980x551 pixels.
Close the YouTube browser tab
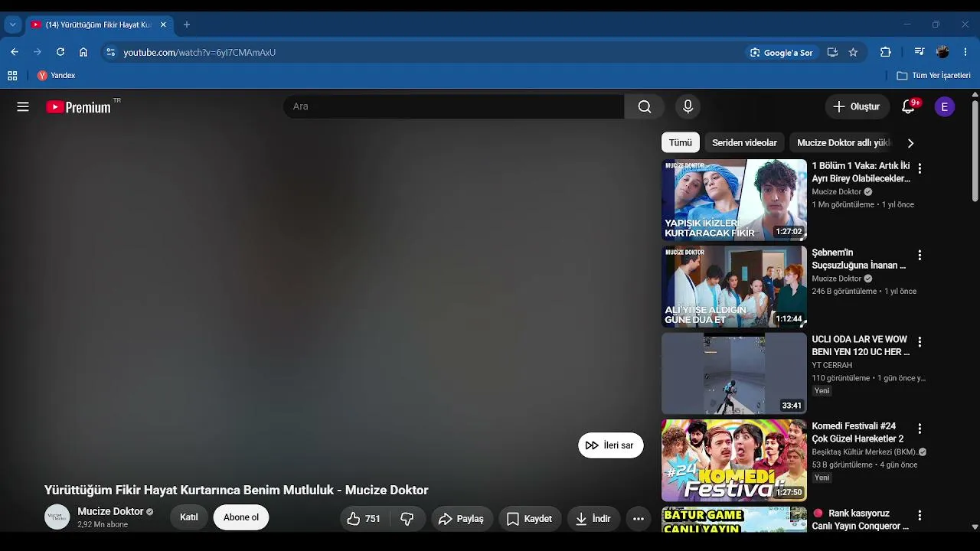pos(163,24)
